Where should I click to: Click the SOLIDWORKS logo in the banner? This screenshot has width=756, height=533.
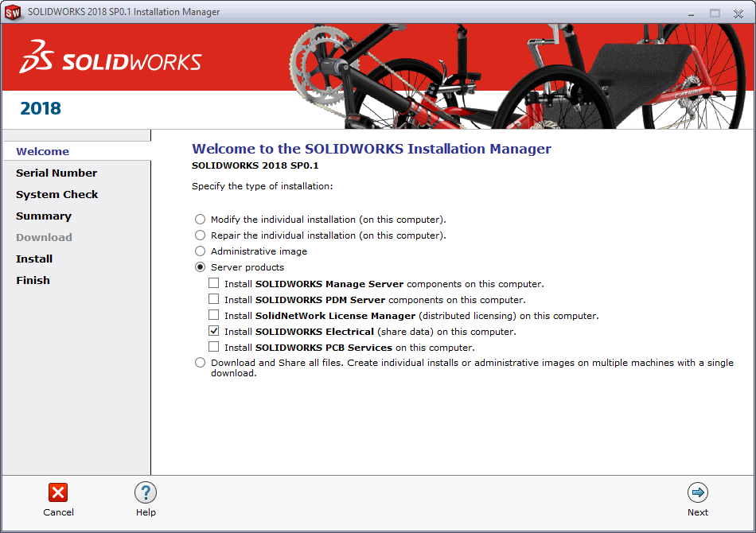coord(111,58)
